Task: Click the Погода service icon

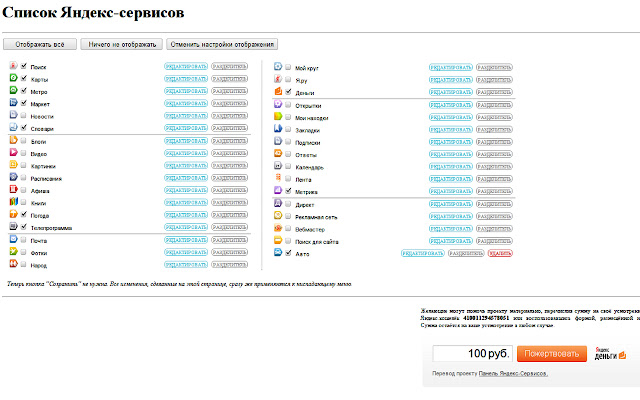Action: (x=13, y=214)
